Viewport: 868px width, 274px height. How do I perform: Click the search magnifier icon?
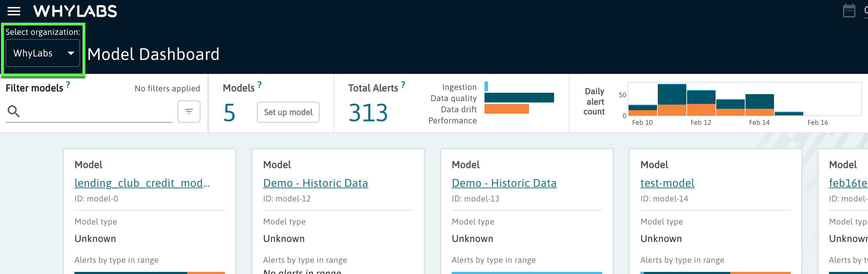click(x=14, y=111)
